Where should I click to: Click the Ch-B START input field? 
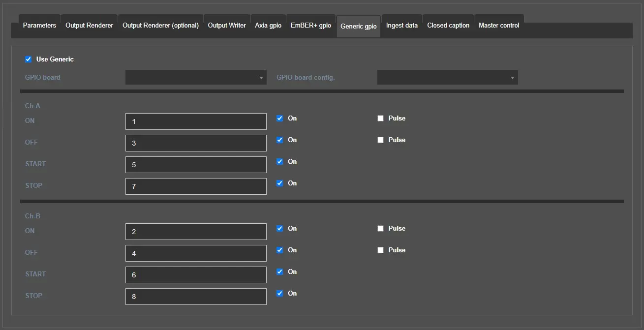pyautogui.click(x=196, y=275)
